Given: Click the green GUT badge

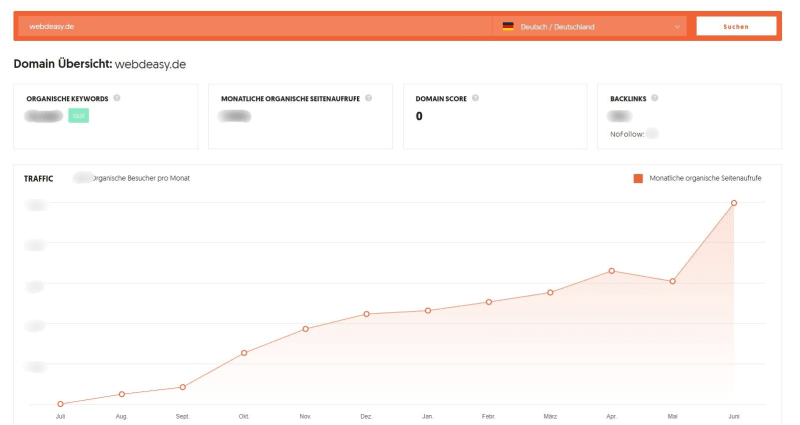Looking at the screenshot, I should click(x=79, y=116).
